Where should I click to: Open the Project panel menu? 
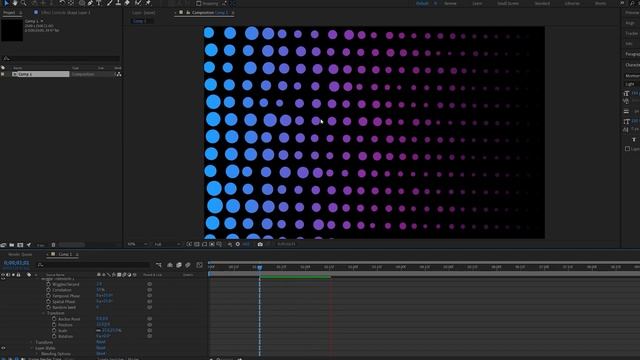click(x=20, y=13)
